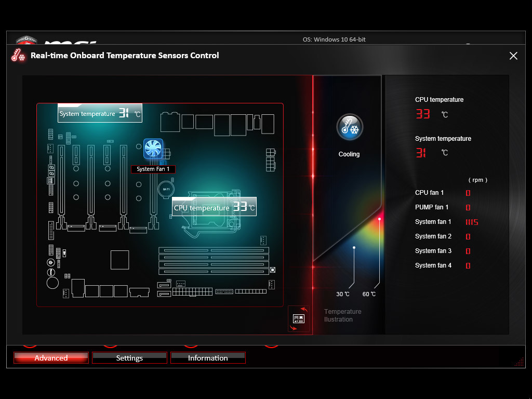Click the PUMP fan 1 rpm value
The width and height of the screenshot is (532, 399).
coord(467,207)
